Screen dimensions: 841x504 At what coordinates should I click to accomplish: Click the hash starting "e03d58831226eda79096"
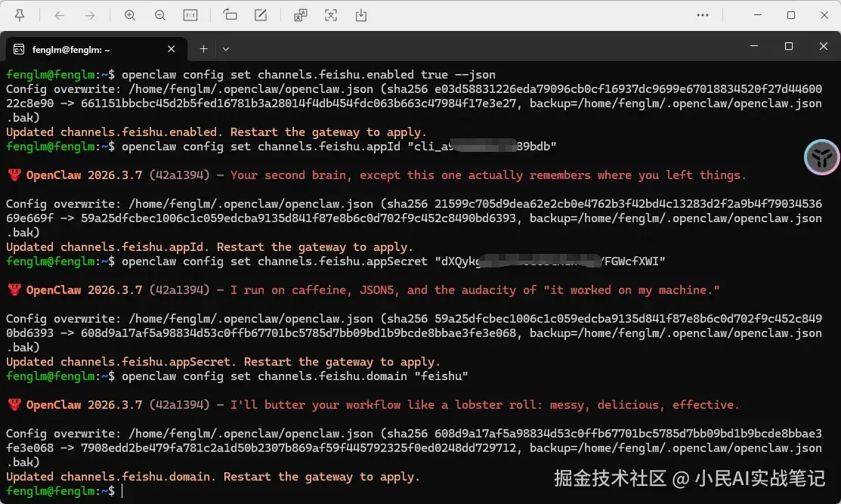[x=628, y=89]
